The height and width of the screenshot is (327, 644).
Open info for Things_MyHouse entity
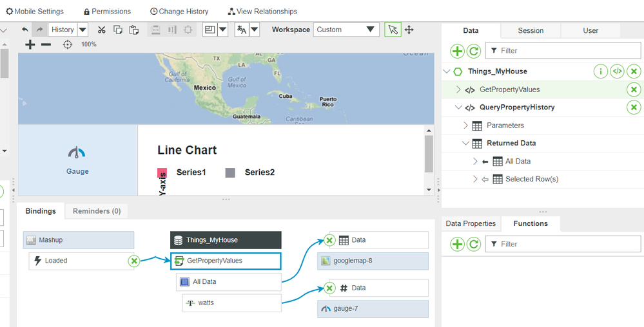600,71
